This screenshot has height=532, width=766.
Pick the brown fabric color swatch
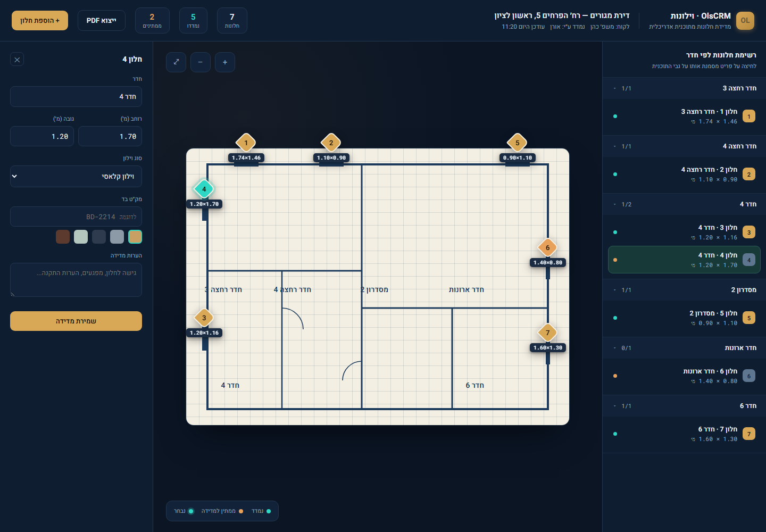click(63, 237)
